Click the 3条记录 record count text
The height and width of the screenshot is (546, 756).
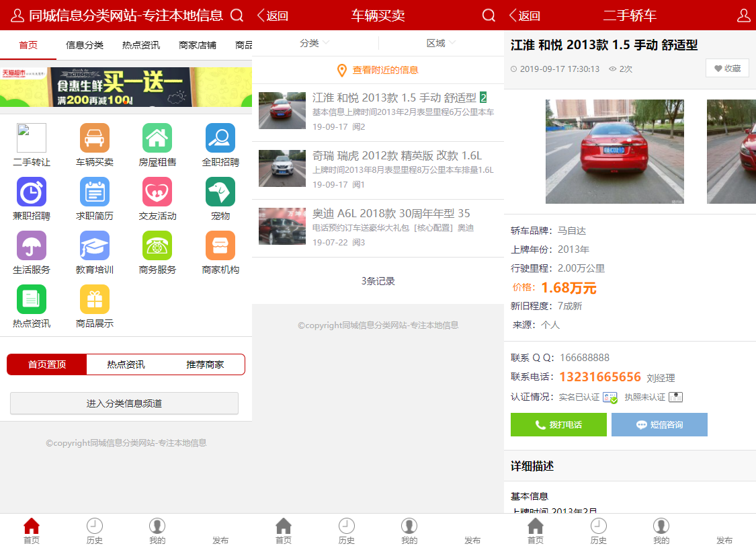coord(378,281)
